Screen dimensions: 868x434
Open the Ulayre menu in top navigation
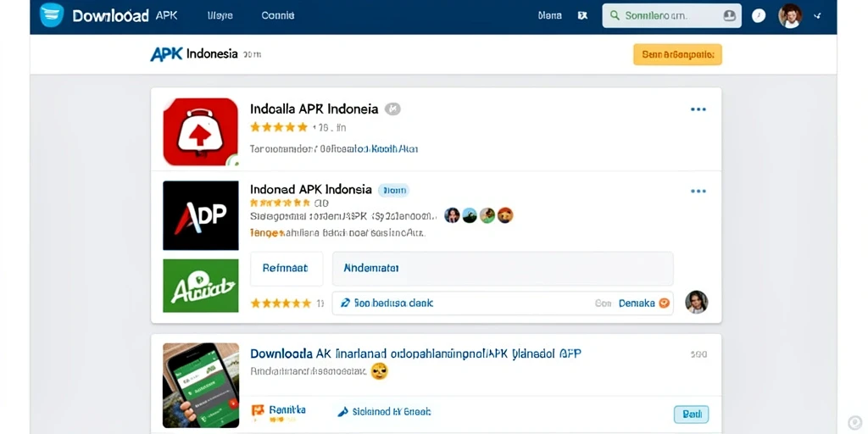[x=220, y=15]
